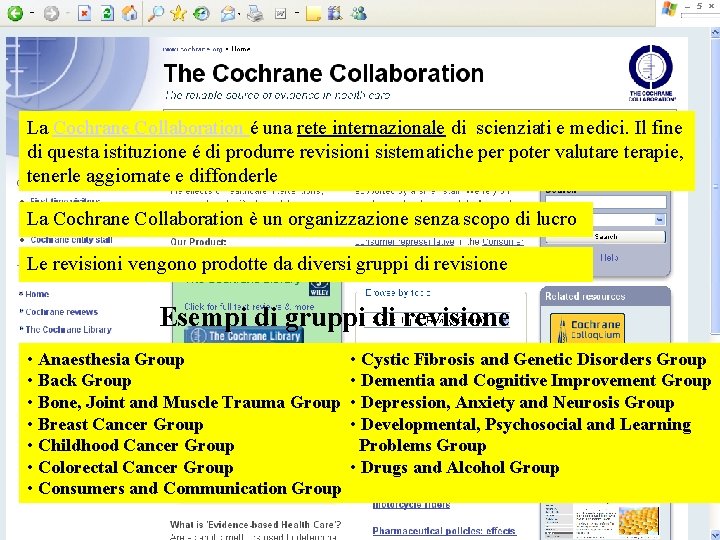Viewport: 720px width, 540px height.
Task: Select Bone, Joint and Muscle Trauma Group
Action: click(189, 402)
